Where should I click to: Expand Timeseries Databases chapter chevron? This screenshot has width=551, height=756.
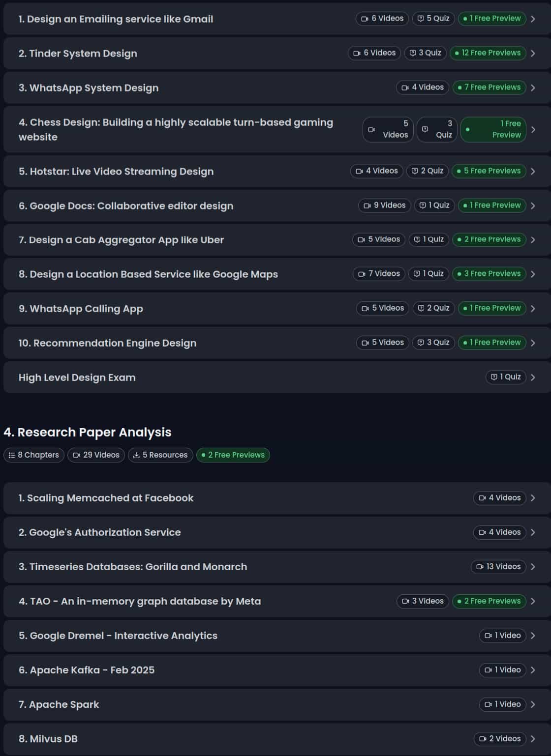(x=533, y=567)
